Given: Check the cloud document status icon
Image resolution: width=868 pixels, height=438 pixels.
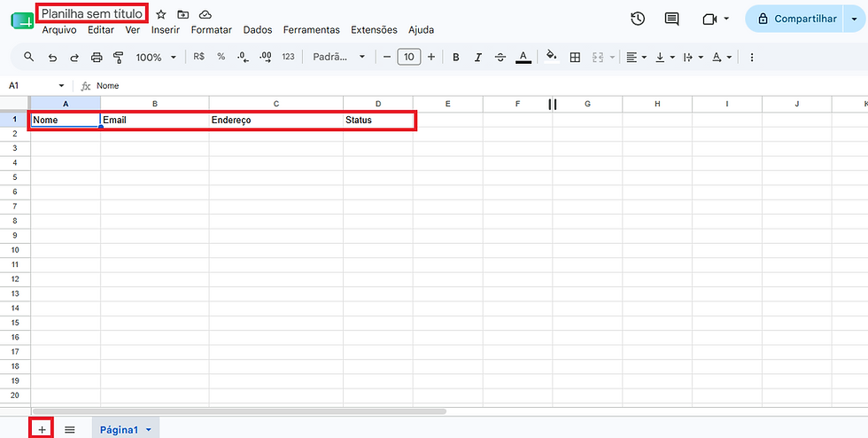Looking at the screenshot, I should [x=205, y=14].
